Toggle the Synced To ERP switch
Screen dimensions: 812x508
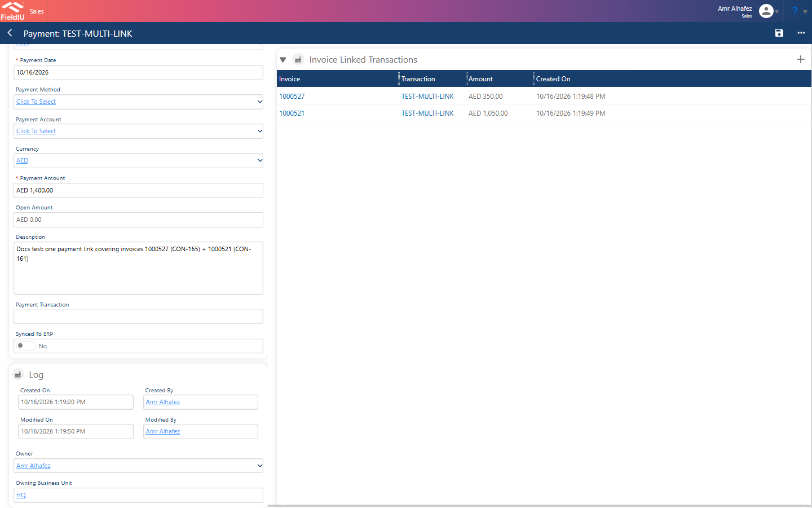pyautogui.click(x=26, y=346)
